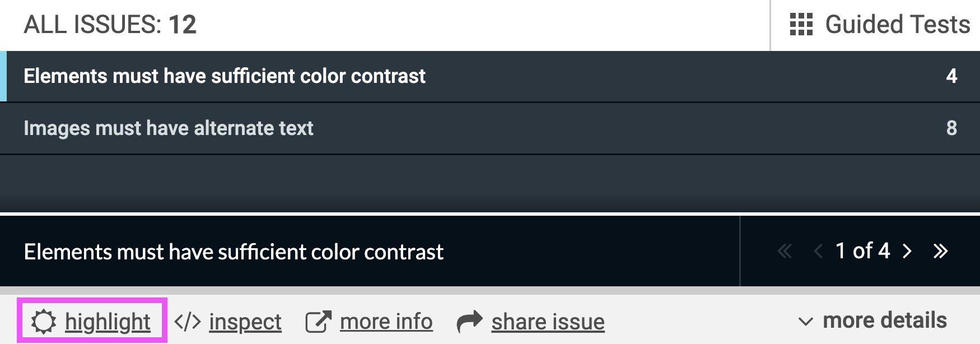This screenshot has width=980, height=344.
Task: Click the inspect code brackets icon
Action: (187, 322)
